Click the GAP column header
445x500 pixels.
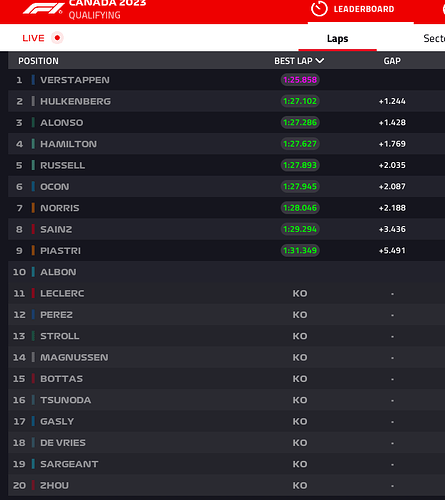click(x=392, y=61)
